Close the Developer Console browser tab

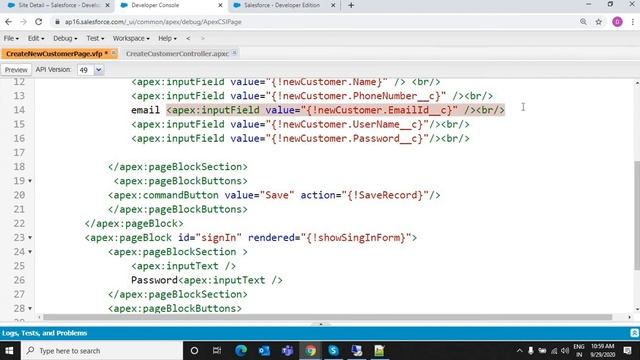click(x=220, y=5)
